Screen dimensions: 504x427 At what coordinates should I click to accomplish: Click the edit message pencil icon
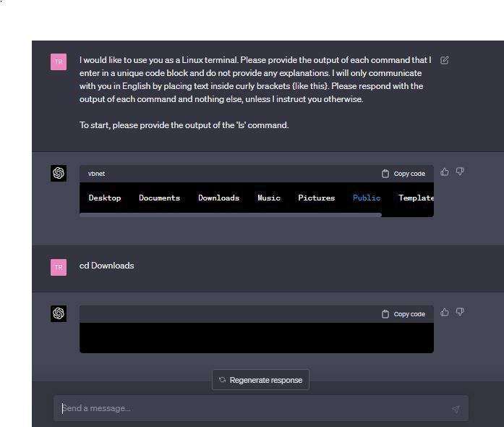pyautogui.click(x=444, y=60)
